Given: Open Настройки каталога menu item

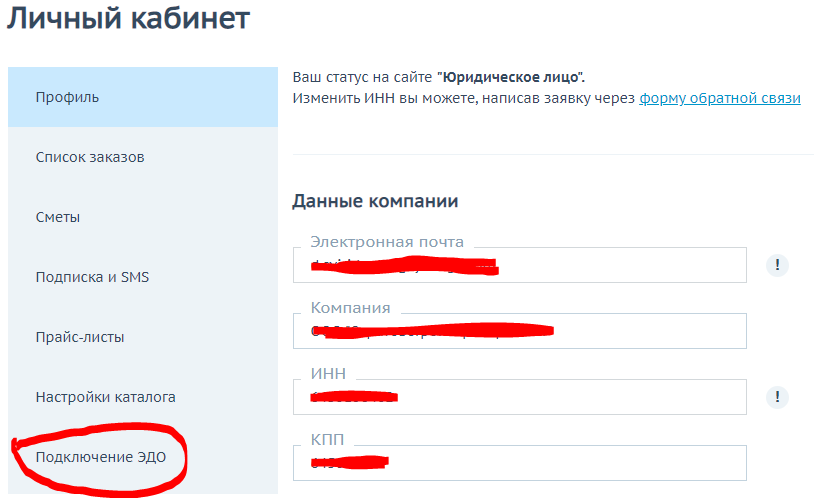Looking at the screenshot, I should tap(143, 397).
